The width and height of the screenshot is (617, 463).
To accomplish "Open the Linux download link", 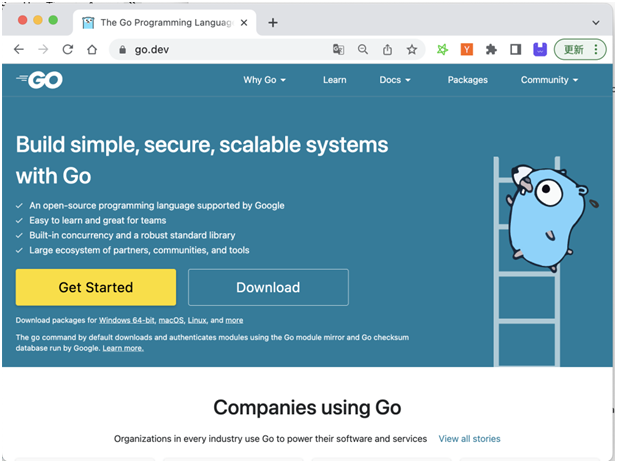I will (x=197, y=320).
